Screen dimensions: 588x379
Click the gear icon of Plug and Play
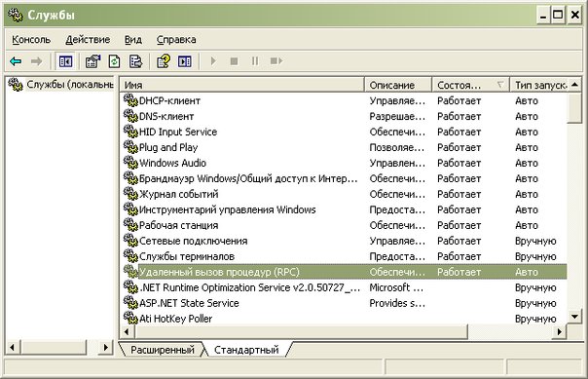point(130,147)
